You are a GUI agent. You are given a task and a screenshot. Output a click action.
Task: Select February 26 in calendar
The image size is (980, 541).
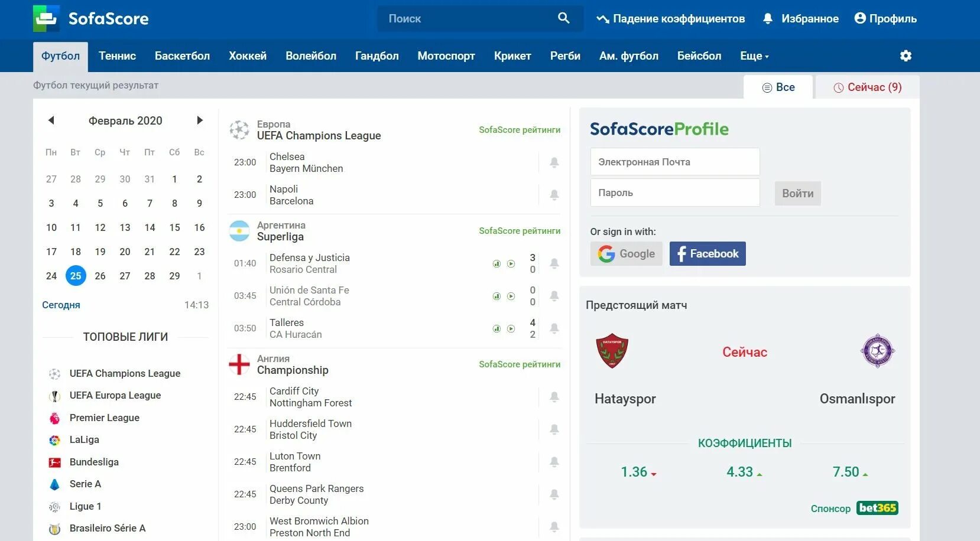100,276
